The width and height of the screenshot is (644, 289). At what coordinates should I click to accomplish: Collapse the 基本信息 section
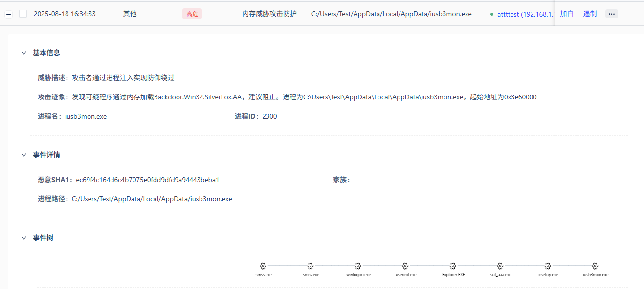click(x=24, y=53)
